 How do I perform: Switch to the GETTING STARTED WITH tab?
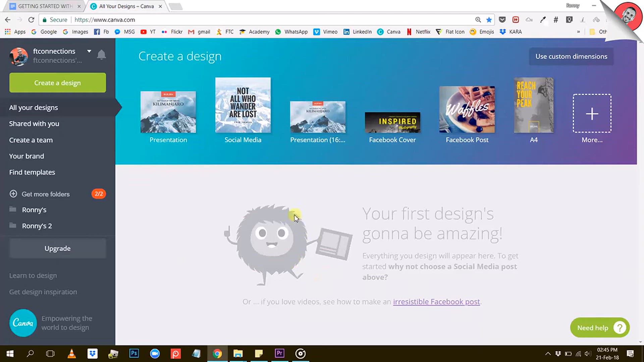tap(45, 6)
